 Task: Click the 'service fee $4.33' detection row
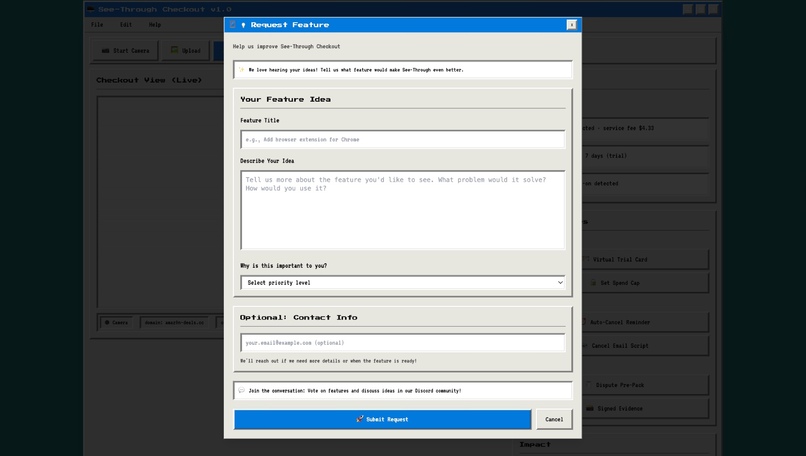645,128
